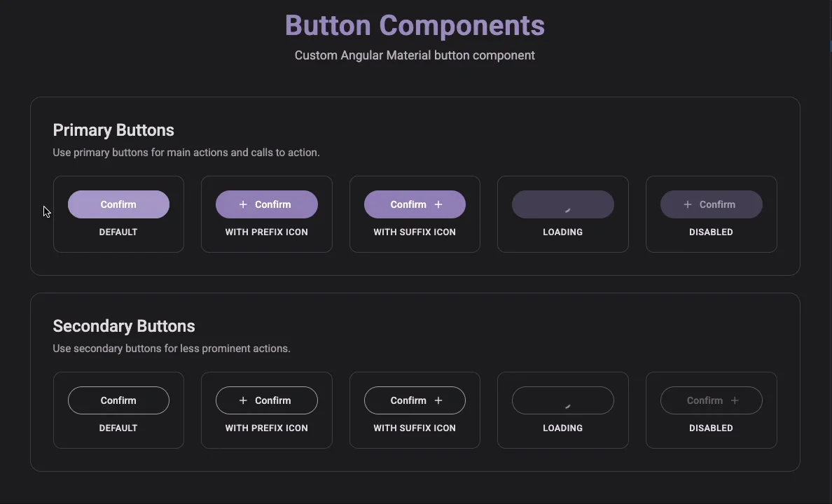Click the plus icon in secondary prefix button
This screenshot has width=832, height=504.
[243, 400]
